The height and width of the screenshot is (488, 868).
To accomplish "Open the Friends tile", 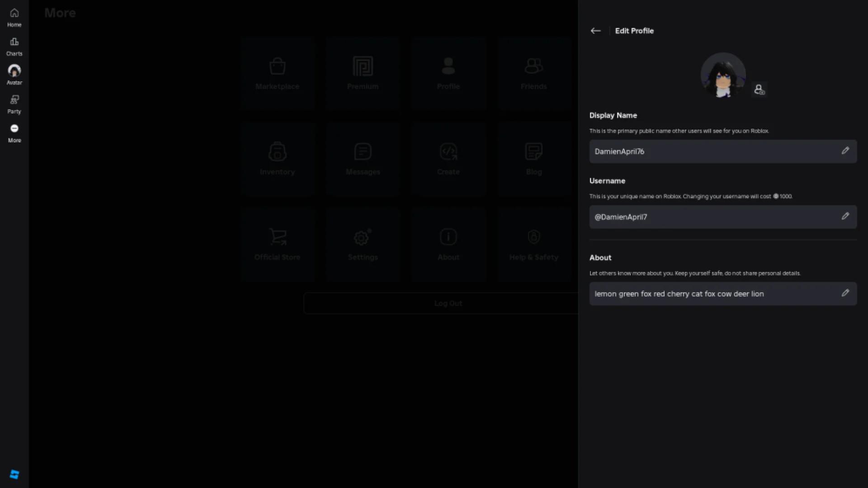I will coord(533,74).
